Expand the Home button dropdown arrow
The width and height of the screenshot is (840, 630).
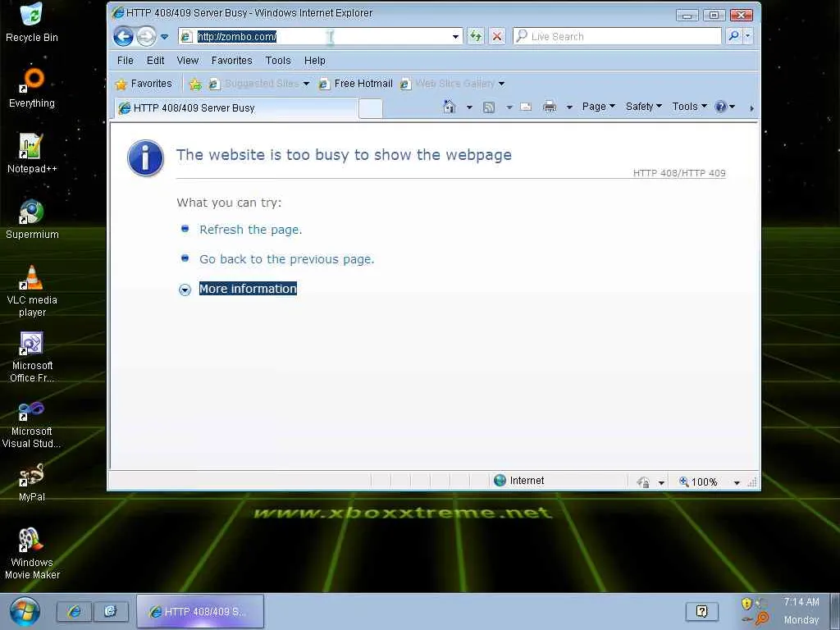(x=469, y=107)
